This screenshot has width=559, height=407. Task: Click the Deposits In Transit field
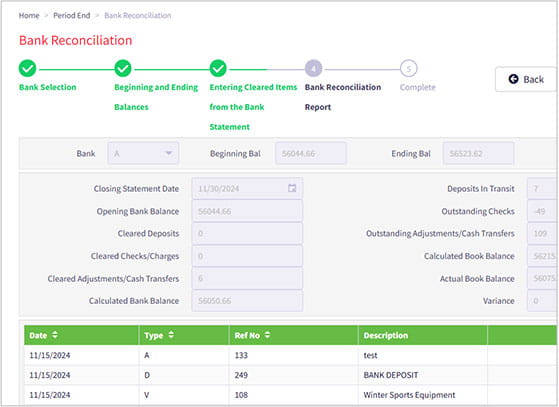(x=542, y=188)
